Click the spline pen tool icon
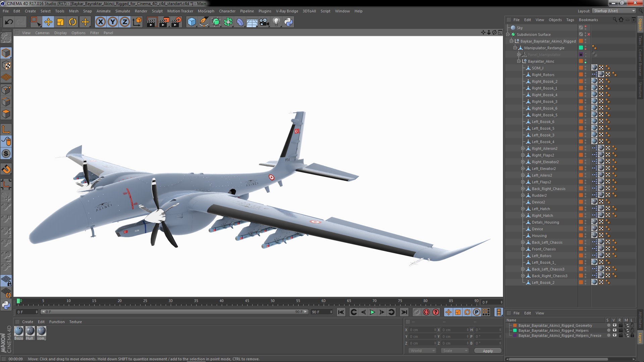This screenshot has width=644, height=362. [x=204, y=22]
